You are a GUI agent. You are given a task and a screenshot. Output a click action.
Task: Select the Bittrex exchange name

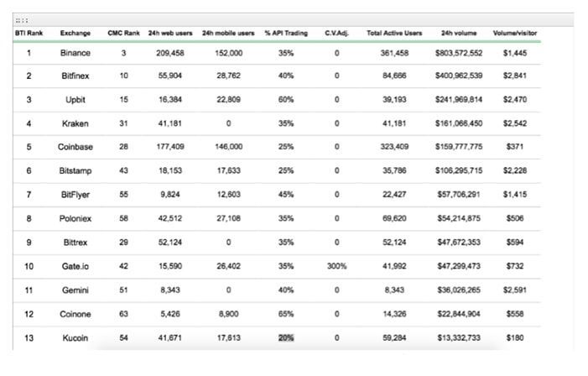(x=75, y=243)
